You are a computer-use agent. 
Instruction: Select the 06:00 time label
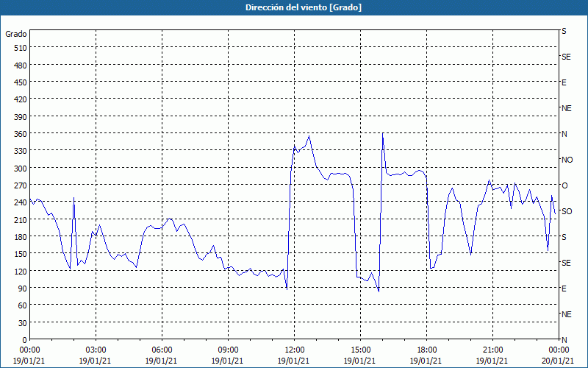pos(162,350)
